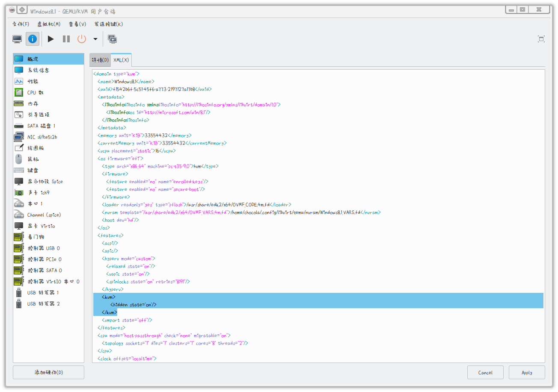This screenshot has height=392, width=558.
Task: Switch to the XML(X) tab
Action: point(121,60)
